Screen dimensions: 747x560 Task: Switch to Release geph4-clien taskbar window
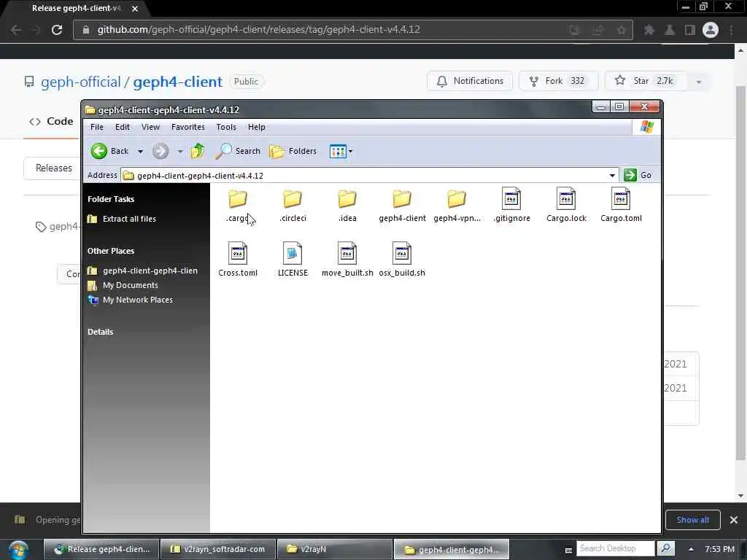101,549
